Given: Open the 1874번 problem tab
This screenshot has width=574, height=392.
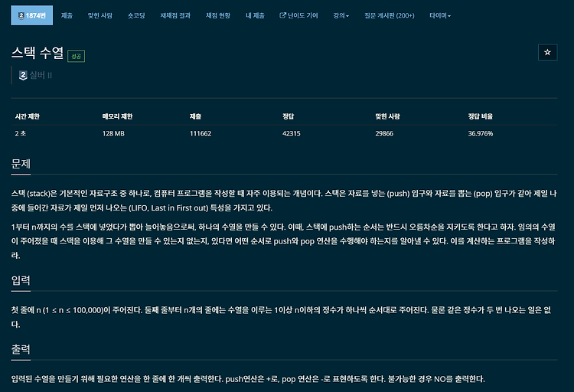Looking at the screenshot, I should [32, 15].
